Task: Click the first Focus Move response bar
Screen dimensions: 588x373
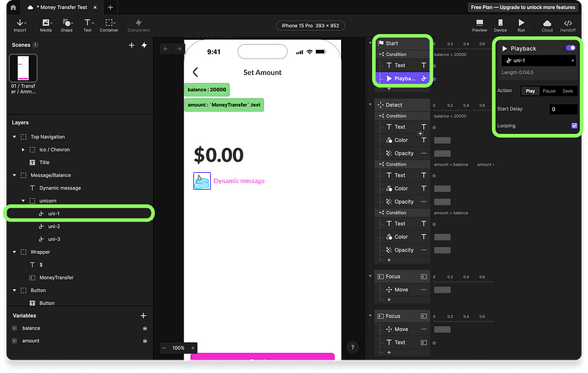Action: coord(442,290)
